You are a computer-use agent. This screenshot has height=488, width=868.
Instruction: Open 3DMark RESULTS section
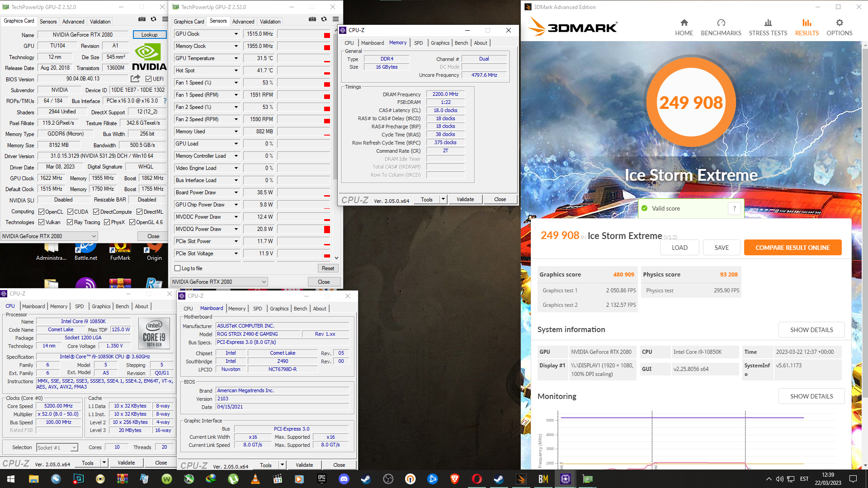(807, 28)
